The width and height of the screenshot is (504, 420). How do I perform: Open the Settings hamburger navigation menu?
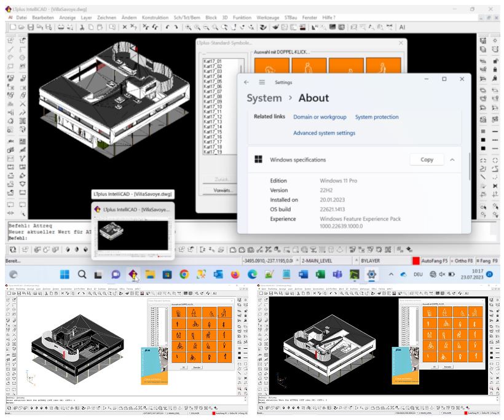pyautogui.click(x=262, y=82)
